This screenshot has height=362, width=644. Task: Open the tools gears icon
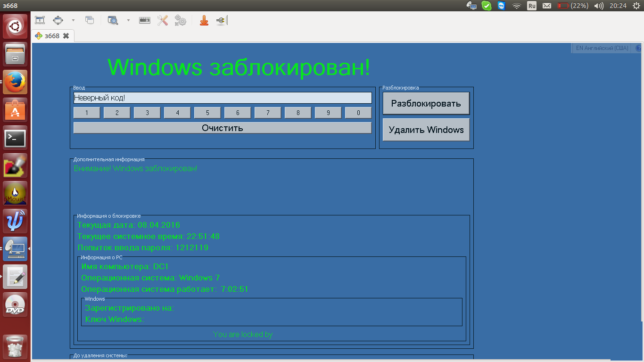pyautogui.click(x=181, y=20)
